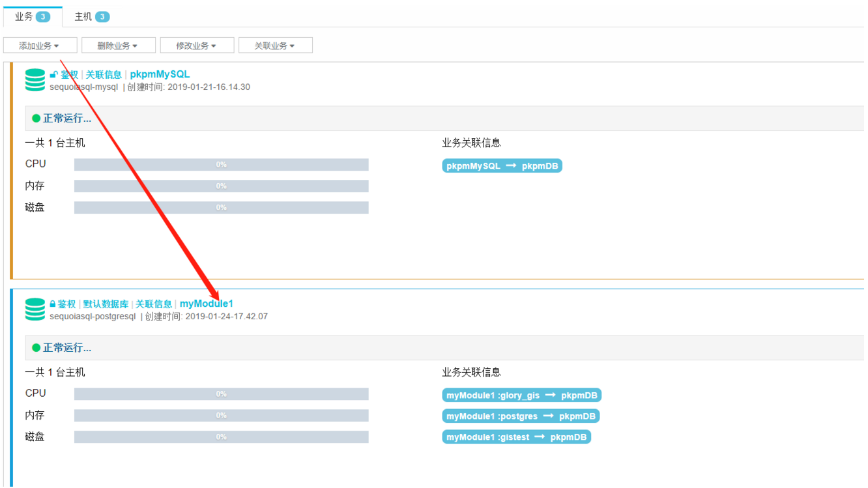Viewport: 868px width, 488px height.
Task: Click 一共 1 台主机 text in myModule1 panel
Action: pyautogui.click(x=55, y=372)
